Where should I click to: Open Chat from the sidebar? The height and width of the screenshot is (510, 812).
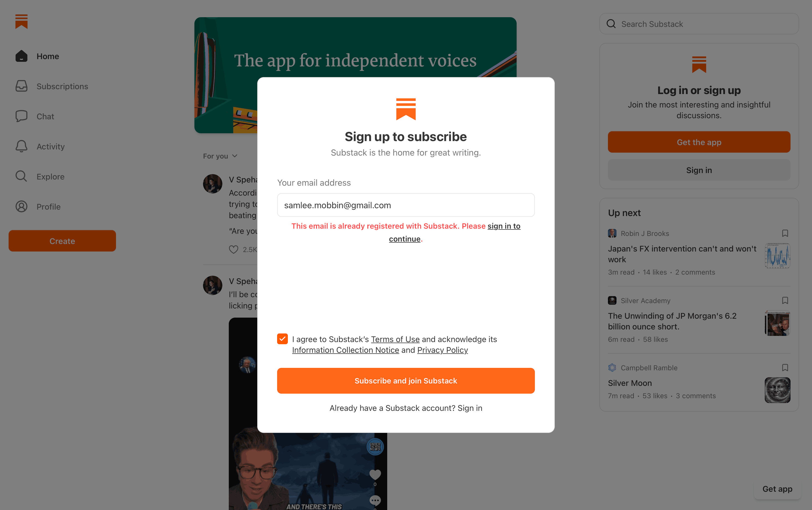coord(45,116)
